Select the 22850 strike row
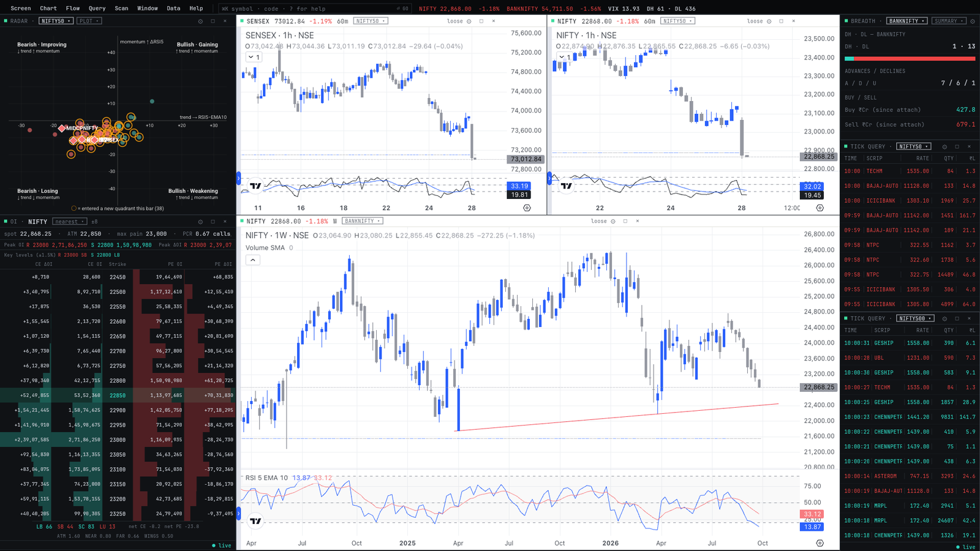980x551 pixels. [118, 395]
